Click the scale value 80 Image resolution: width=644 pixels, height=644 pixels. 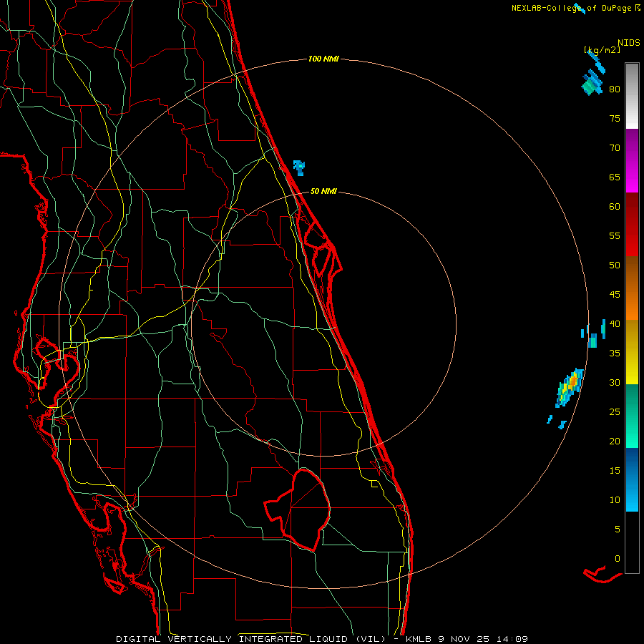(615, 89)
